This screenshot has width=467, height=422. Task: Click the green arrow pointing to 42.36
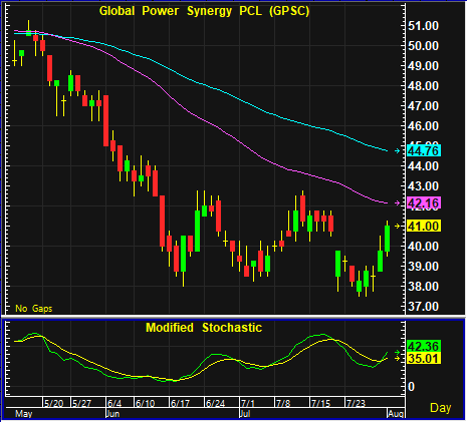[x=397, y=352]
